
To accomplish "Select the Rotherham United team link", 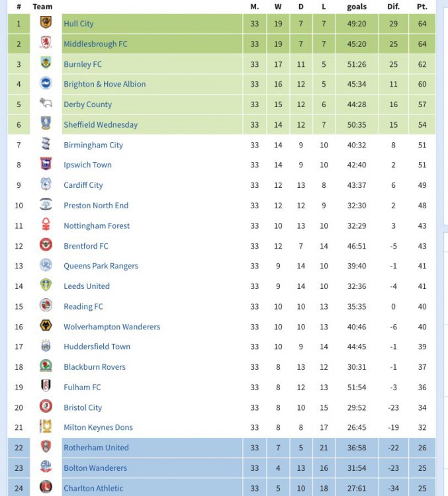I will click(x=96, y=448).
